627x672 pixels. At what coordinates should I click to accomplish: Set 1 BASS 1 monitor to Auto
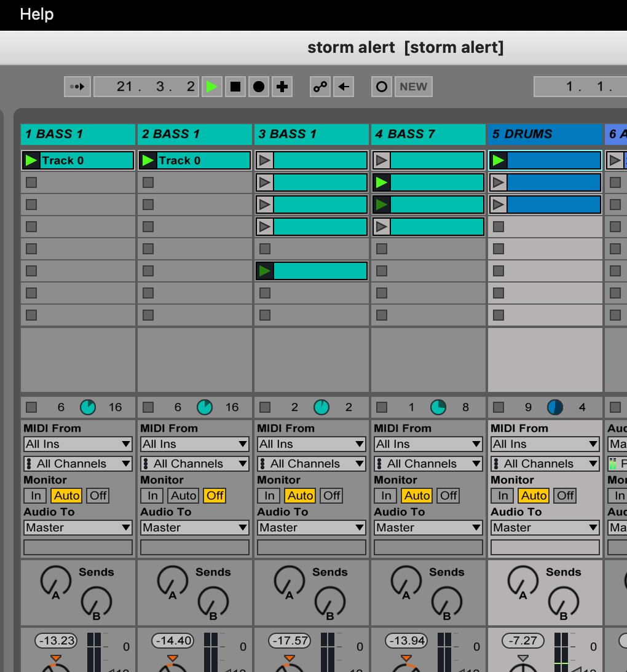tap(66, 496)
